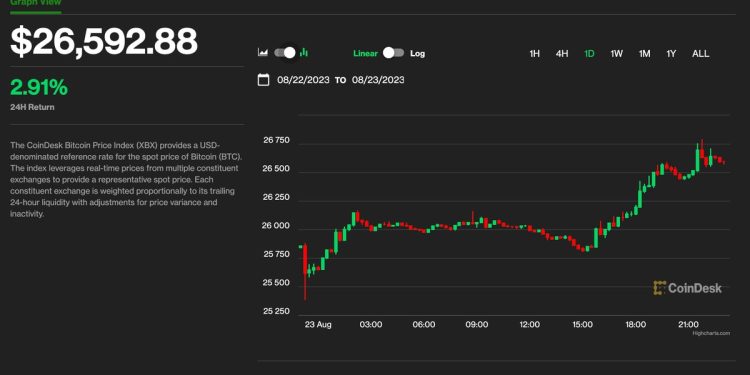750x375 pixels.
Task: Click the 25 750 axis label
Action: click(276, 254)
